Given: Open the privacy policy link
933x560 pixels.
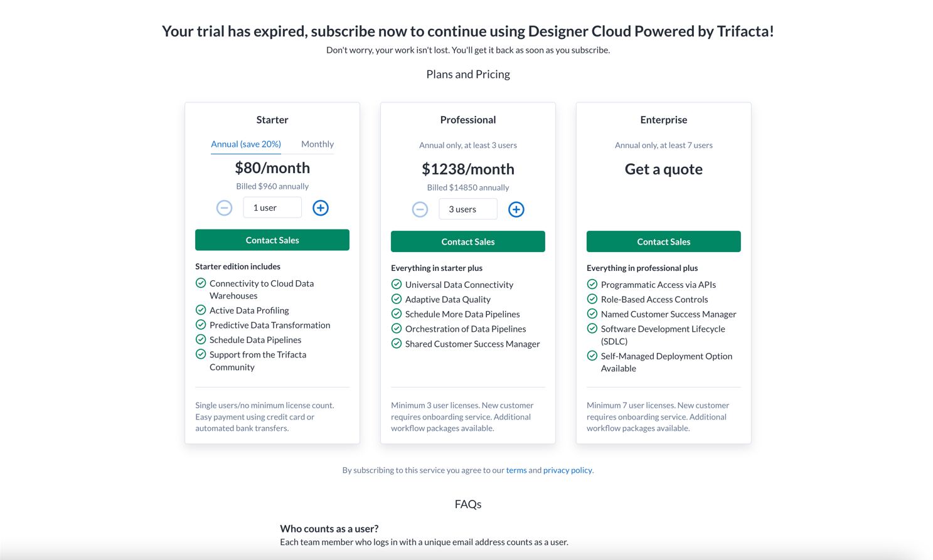Looking at the screenshot, I should click(567, 470).
